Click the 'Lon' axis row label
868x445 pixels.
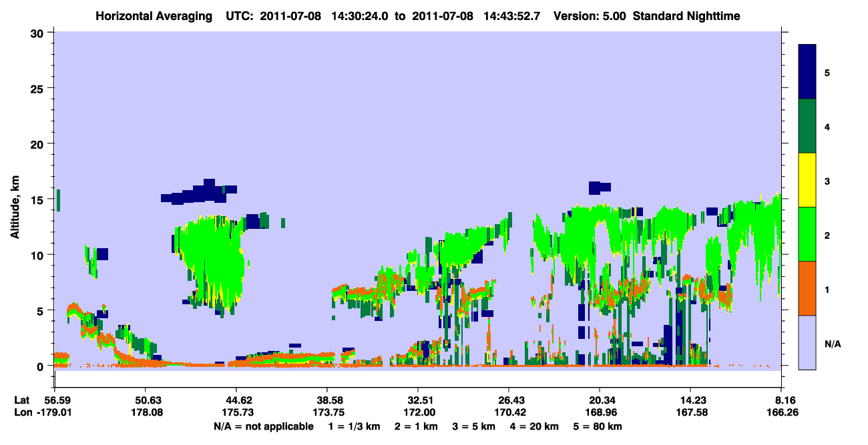point(22,413)
